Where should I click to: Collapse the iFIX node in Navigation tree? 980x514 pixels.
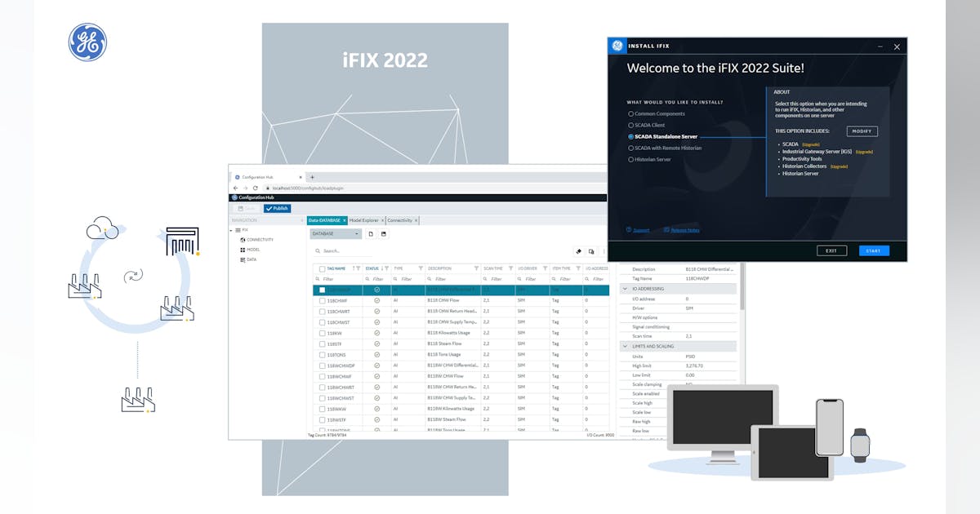(231, 230)
